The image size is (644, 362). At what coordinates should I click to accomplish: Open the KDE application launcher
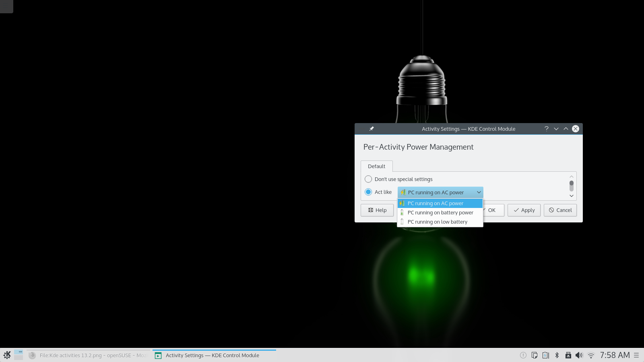coord(7,355)
